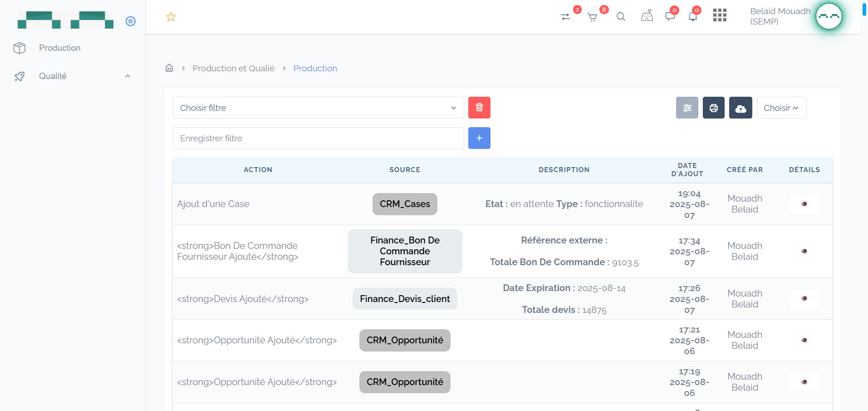Click the Totale Bon De Commande 9103.5 text
Image resolution: width=868 pixels, height=411 pixels.
[x=564, y=262]
